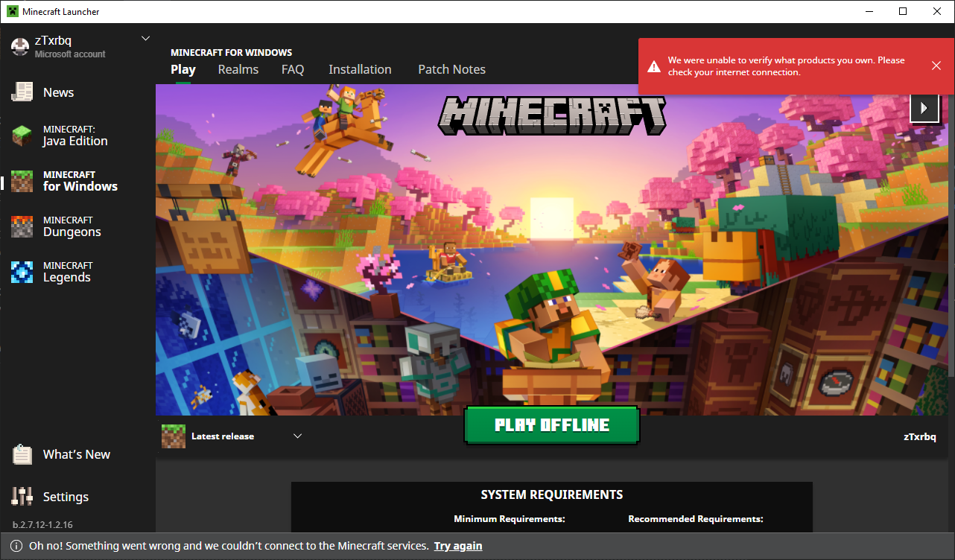Advance banner with the next arrow
The width and height of the screenshot is (955, 560).
click(x=924, y=108)
